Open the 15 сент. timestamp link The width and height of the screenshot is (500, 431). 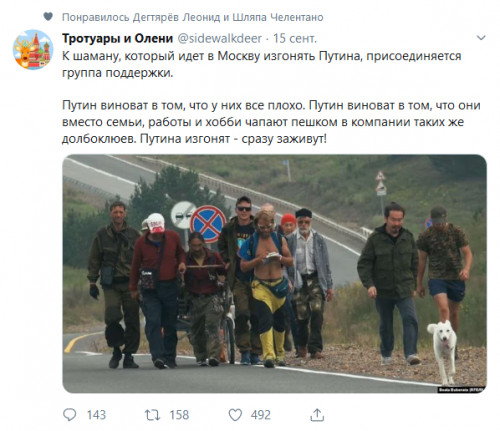pos(295,39)
